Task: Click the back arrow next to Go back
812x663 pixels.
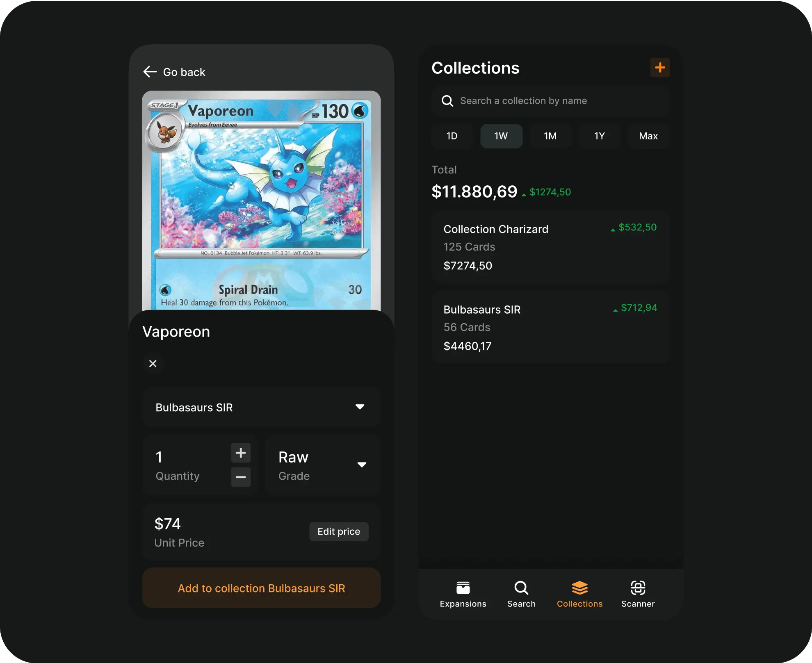Action: click(150, 72)
